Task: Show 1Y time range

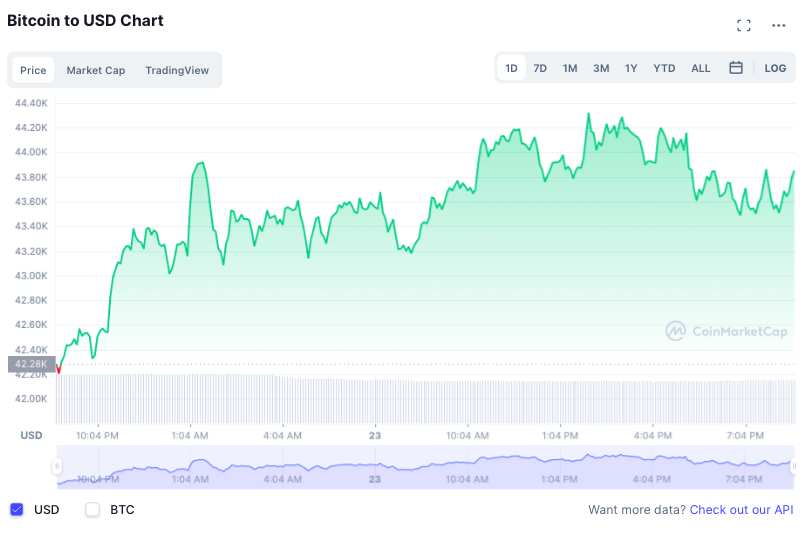Action: pos(631,68)
